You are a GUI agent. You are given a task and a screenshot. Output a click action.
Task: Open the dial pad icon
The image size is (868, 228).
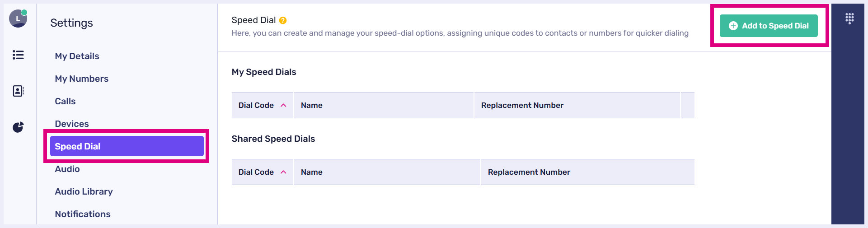point(849,19)
